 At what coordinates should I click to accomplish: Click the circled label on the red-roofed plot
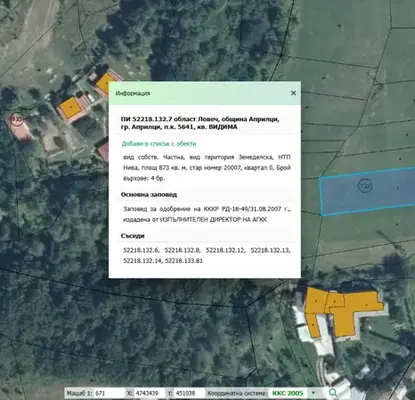click(x=16, y=119)
